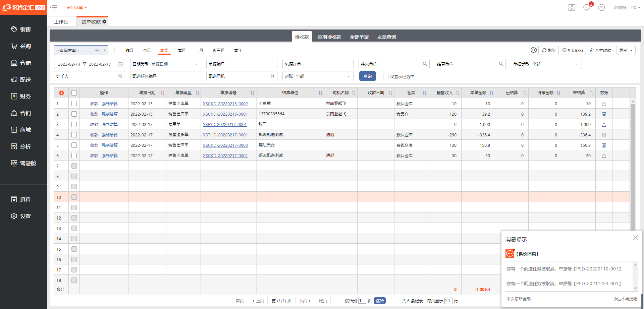644x309 pixels.
Task: Expand the 更多 dropdown button
Action: [626, 50]
